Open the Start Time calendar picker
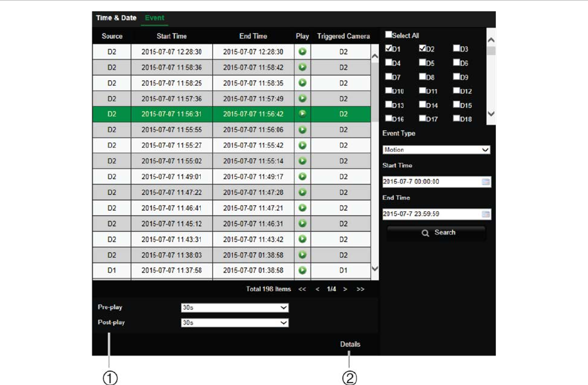The width and height of the screenshot is (588, 385). pyautogui.click(x=485, y=182)
